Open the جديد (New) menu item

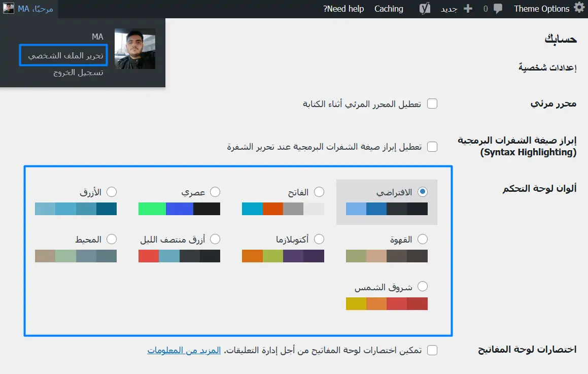coord(449,9)
